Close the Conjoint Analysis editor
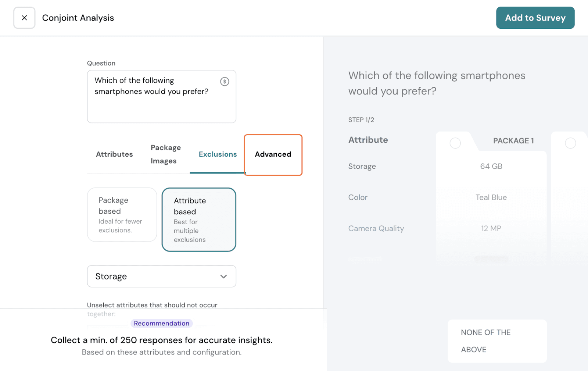 click(24, 18)
